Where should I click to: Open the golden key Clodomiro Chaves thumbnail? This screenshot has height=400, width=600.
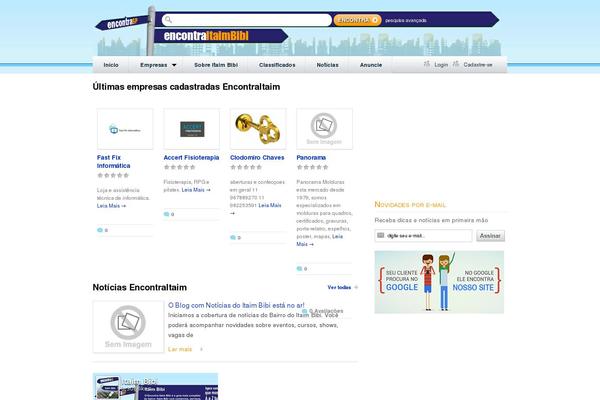258,129
